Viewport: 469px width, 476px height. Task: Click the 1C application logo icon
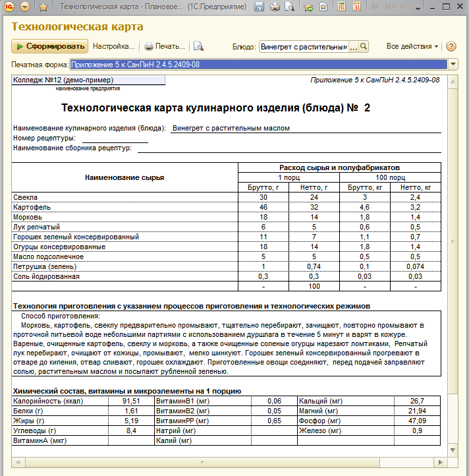(x=9, y=7)
